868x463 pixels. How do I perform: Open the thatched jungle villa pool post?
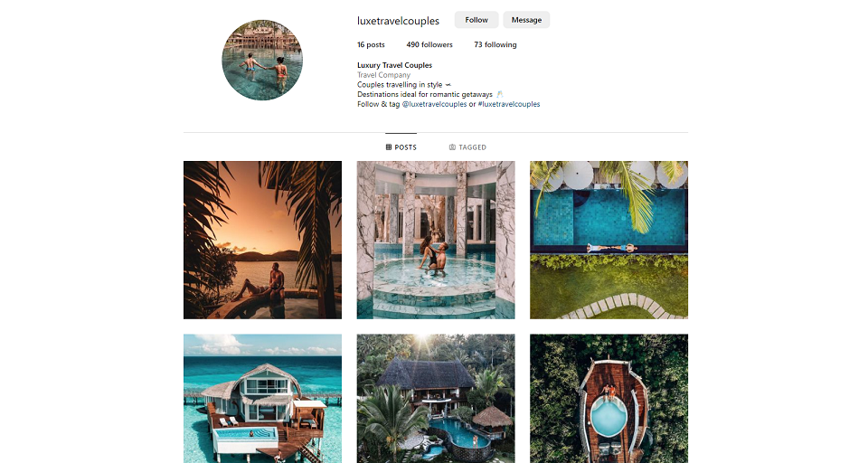[x=436, y=398]
